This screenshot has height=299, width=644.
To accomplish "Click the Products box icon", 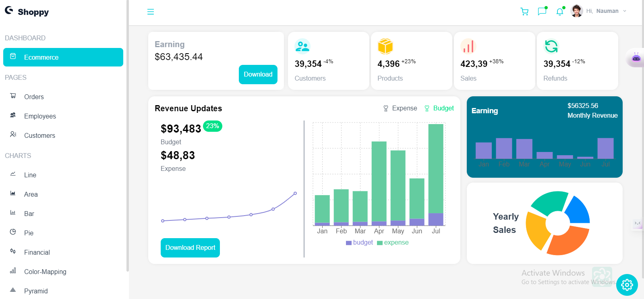I will tap(385, 46).
